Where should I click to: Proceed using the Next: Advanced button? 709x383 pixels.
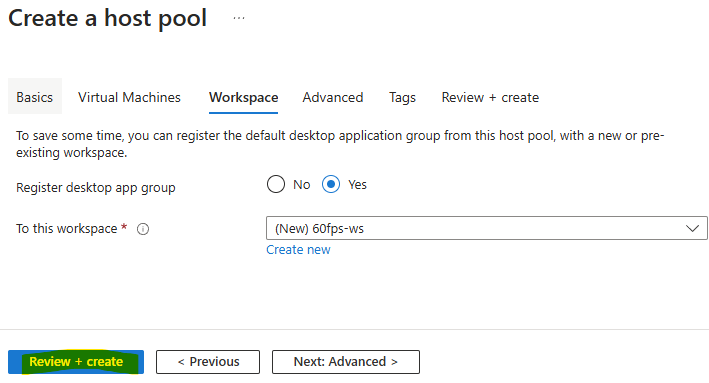click(346, 362)
